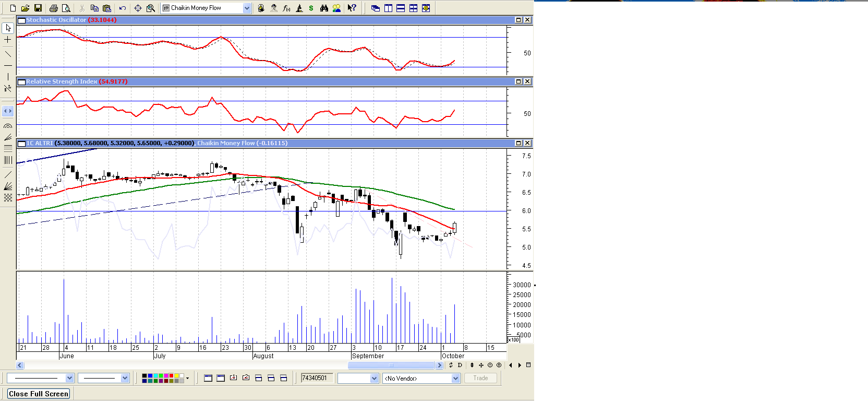Open the binoculars search tool

click(324, 8)
